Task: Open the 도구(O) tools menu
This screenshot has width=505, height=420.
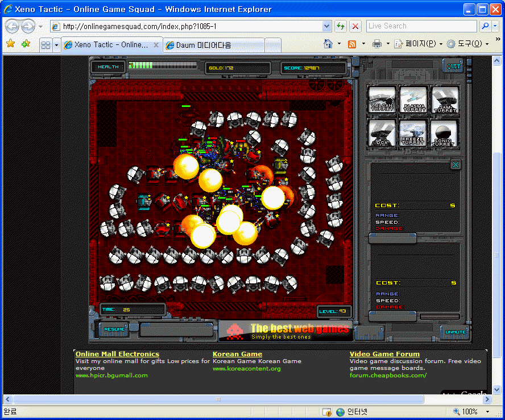Action: (467, 44)
